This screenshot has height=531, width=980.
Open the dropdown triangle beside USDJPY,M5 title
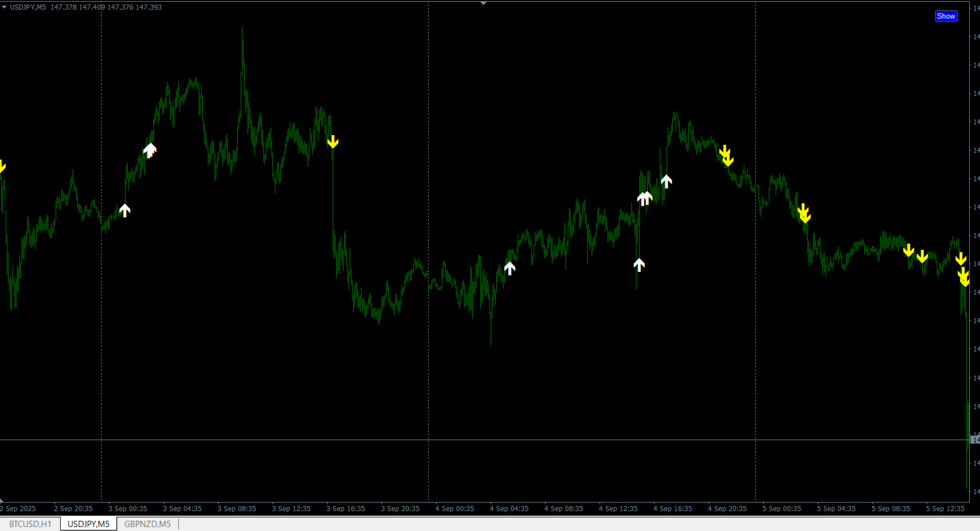[4, 7]
